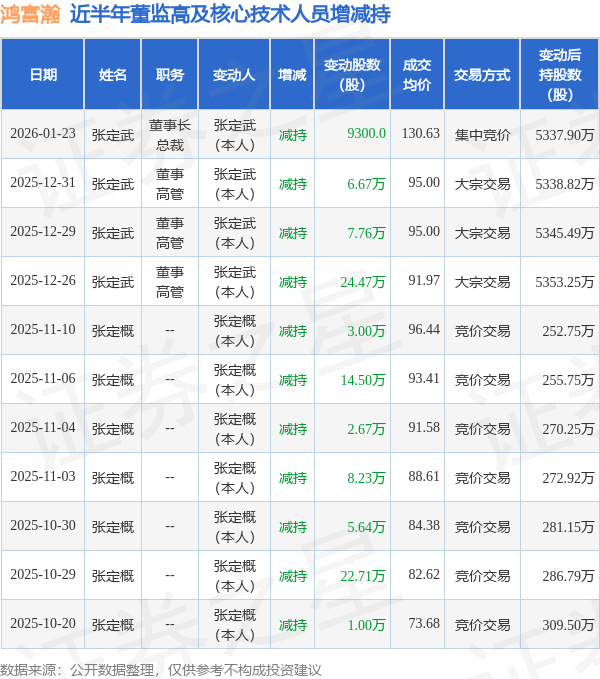This screenshot has height=679, width=600.
Task: Click average price 96.44
Action: [x=424, y=329]
